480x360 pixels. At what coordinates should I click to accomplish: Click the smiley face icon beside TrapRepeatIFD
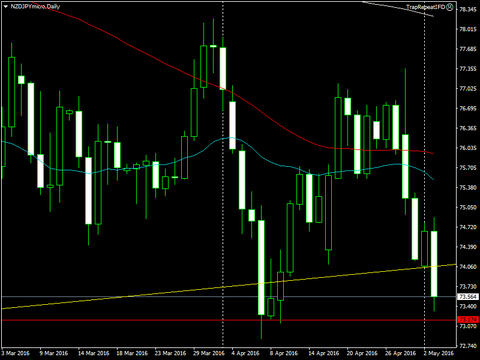coord(450,7)
